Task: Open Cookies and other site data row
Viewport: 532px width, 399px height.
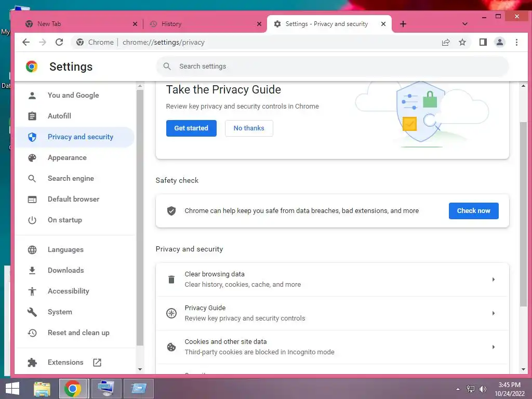Action: click(x=332, y=347)
